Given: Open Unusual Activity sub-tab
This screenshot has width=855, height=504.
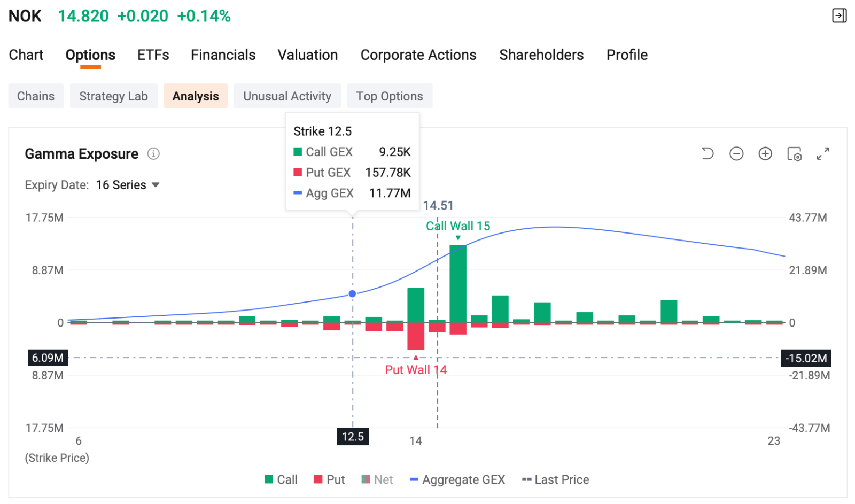Looking at the screenshot, I should tap(287, 96).
